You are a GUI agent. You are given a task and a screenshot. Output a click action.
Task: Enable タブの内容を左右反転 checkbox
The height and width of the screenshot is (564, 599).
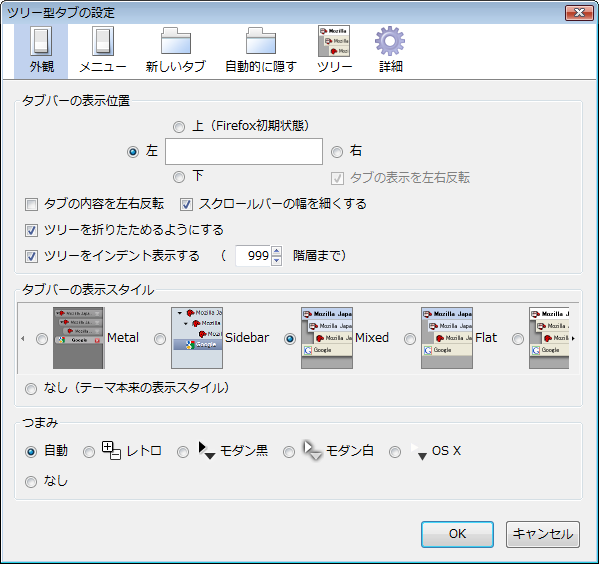click(x=31, y=204)
